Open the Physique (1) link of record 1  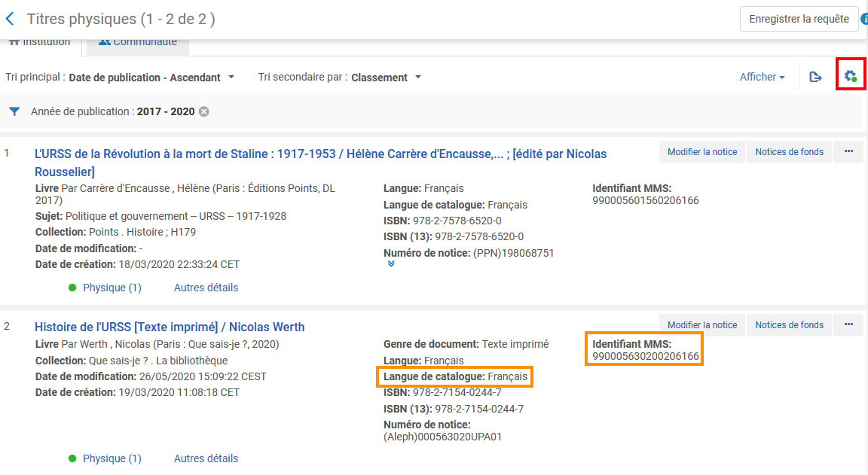tap(112, 288)
